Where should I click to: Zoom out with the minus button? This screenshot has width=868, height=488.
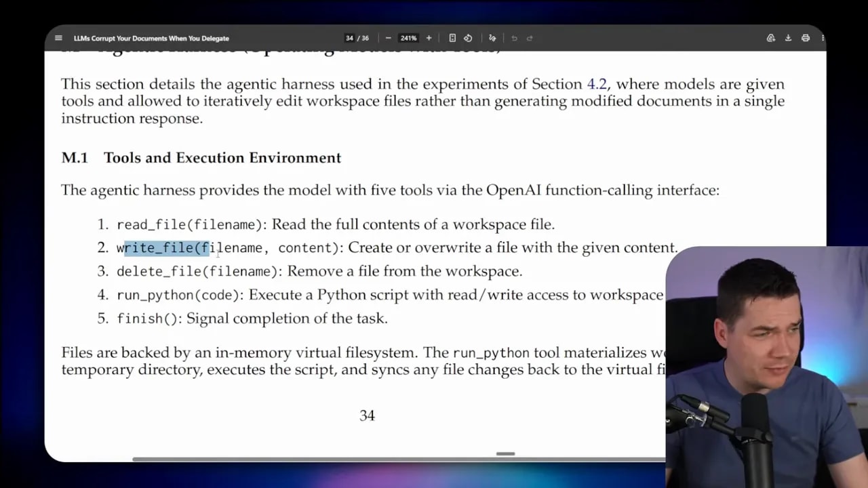click(388, 38)
